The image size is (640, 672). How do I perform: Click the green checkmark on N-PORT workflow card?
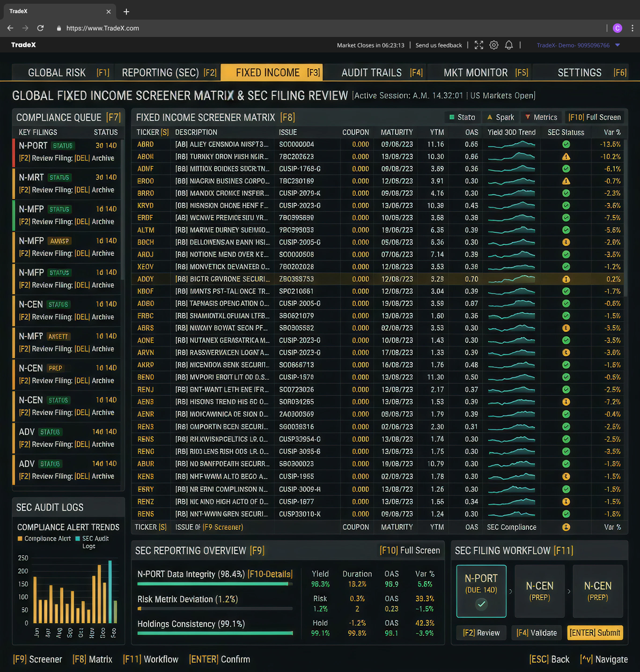[481, 604]
